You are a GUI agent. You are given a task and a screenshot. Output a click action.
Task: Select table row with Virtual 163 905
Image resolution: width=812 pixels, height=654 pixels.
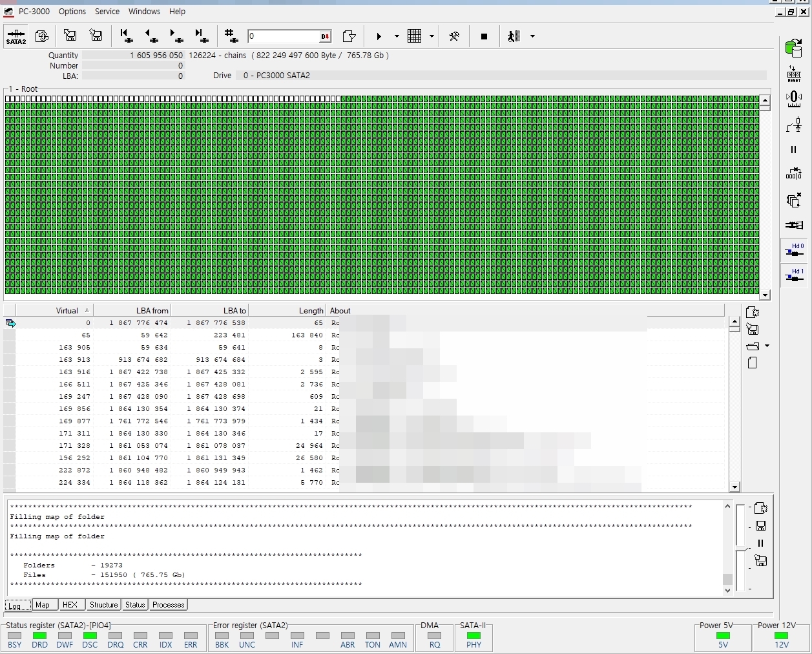(x=365, y=347)
